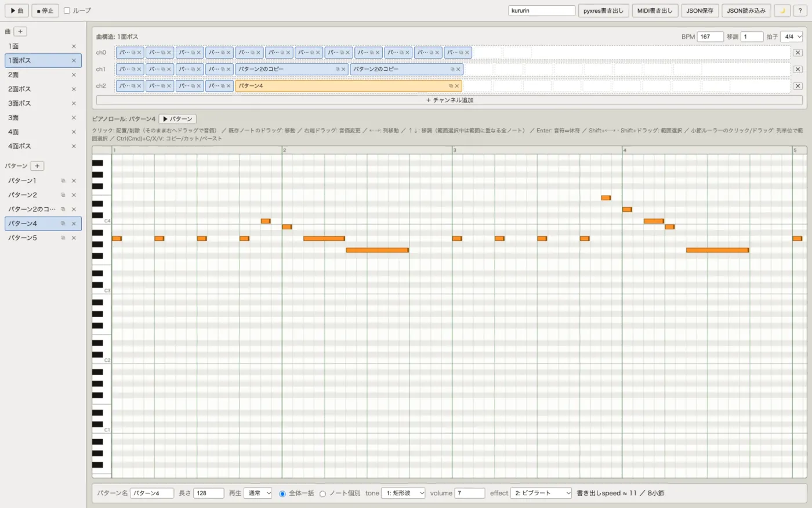Select the song 3面 in the list
This screenshot has width=812, height=508.
click(43, 118)
